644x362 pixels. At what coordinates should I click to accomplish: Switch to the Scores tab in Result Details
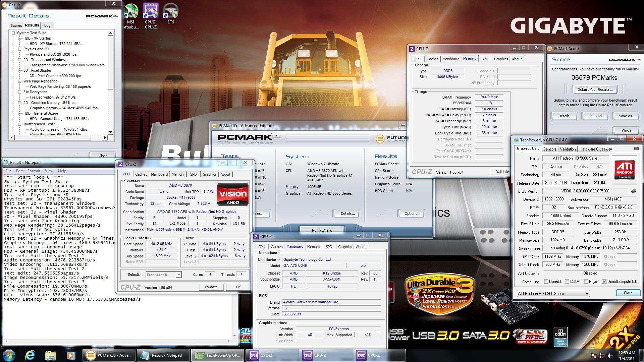16,25
